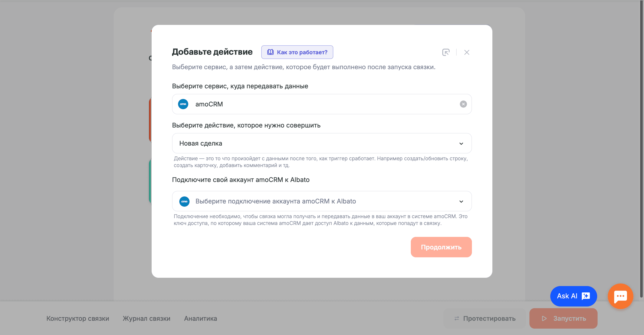Click chevron of the action selector
Viewport: 644px width, 335px height.
(461, 144)
